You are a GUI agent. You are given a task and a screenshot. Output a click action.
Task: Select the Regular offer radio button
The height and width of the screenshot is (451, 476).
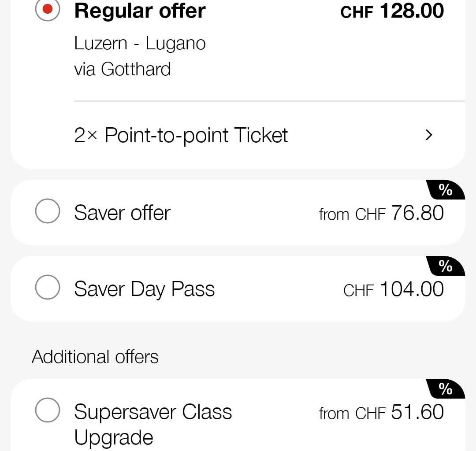coord(48,9)
